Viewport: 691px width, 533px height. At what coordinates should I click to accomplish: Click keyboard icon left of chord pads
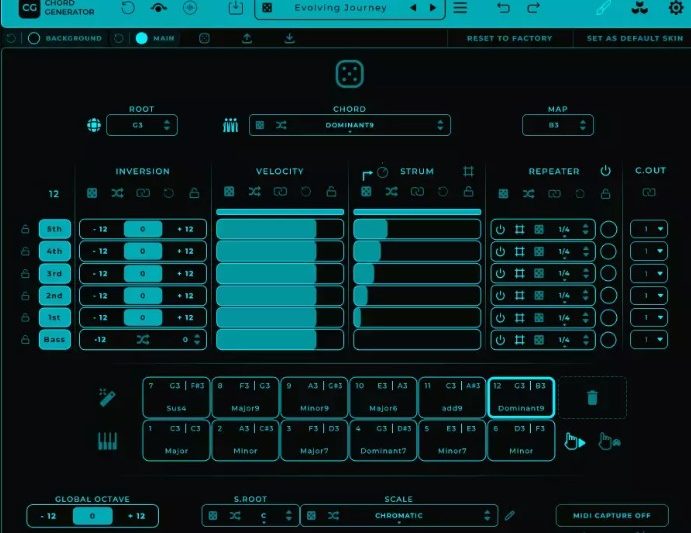click(108, 441)
